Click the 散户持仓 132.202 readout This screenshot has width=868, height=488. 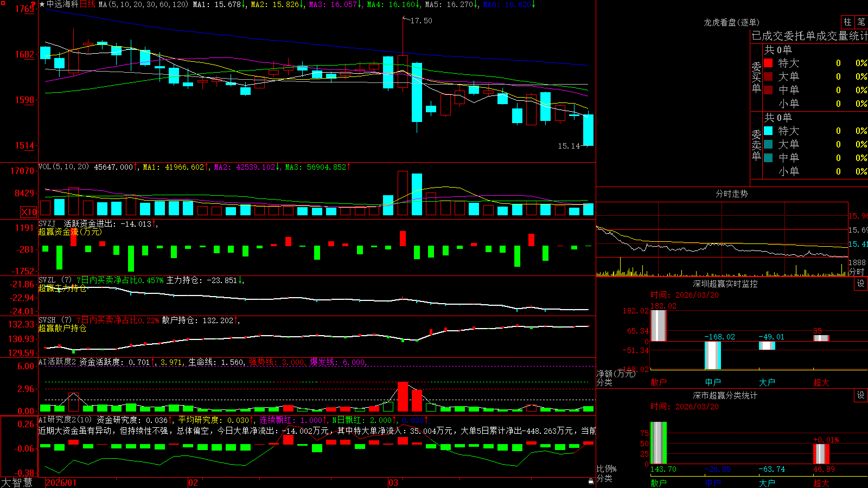(201, 320)
